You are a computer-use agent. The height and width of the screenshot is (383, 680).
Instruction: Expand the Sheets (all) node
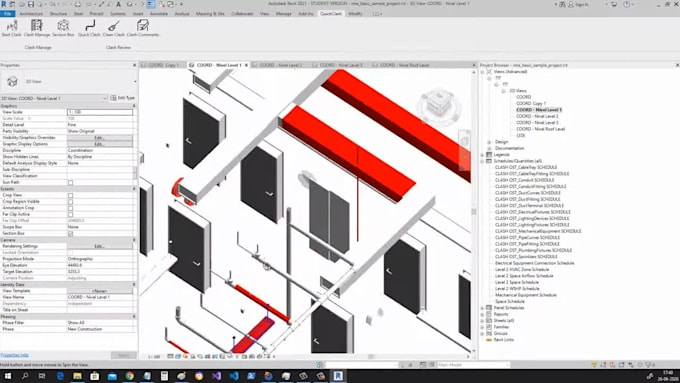point(482,321)
